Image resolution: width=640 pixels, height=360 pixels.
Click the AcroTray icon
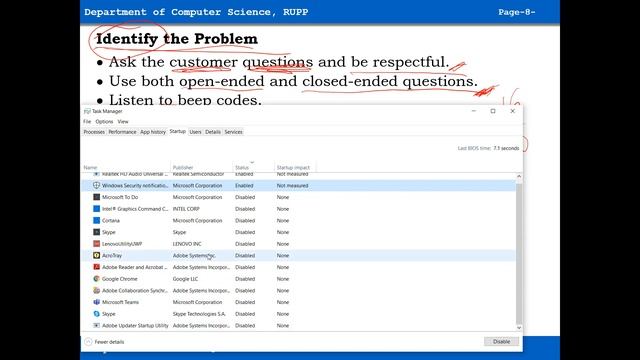click(x=96, y=256)
